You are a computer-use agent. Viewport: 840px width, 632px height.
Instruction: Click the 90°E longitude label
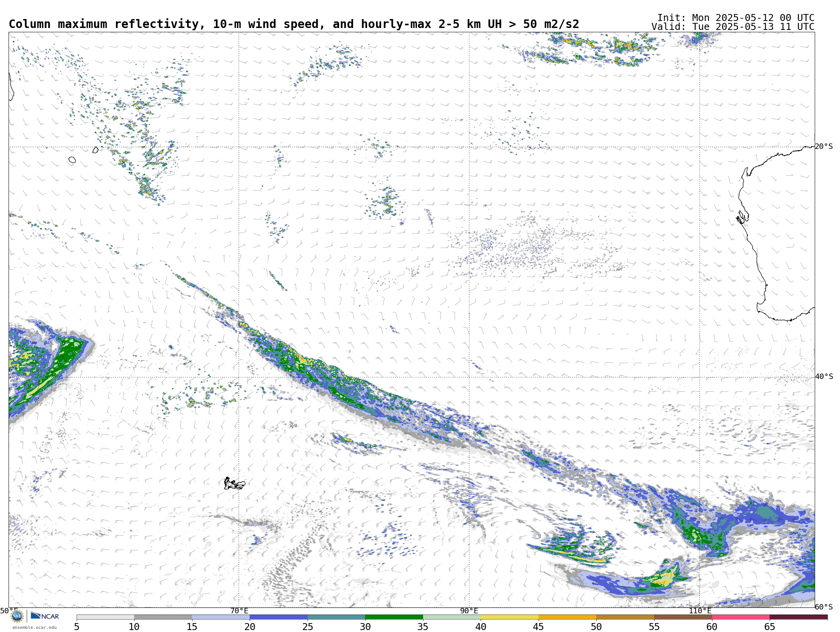pos(469,611)
